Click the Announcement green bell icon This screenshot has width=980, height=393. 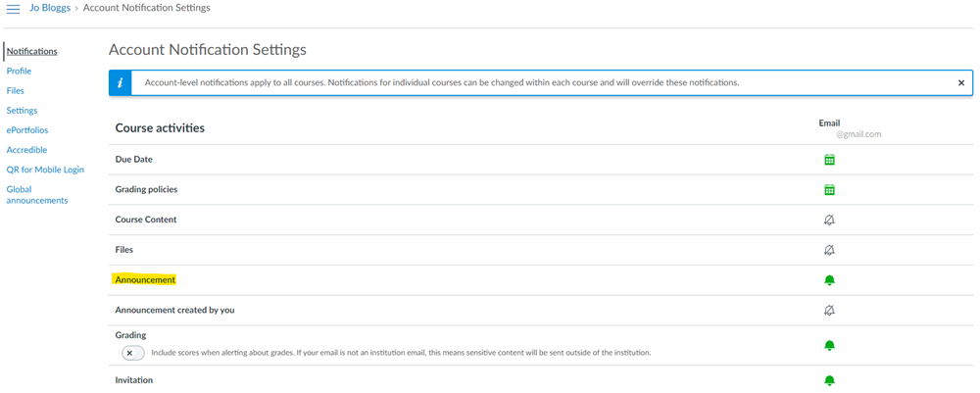(829, 280)
